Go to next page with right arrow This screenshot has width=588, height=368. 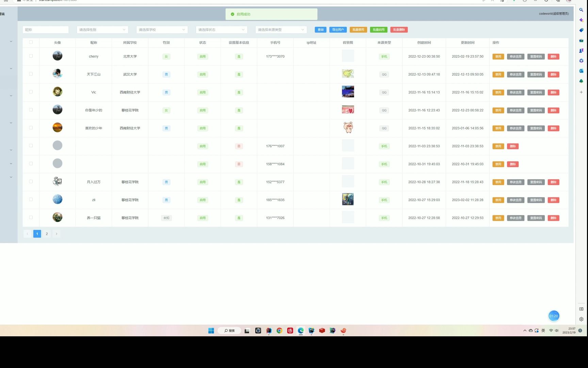click(56, 234)
